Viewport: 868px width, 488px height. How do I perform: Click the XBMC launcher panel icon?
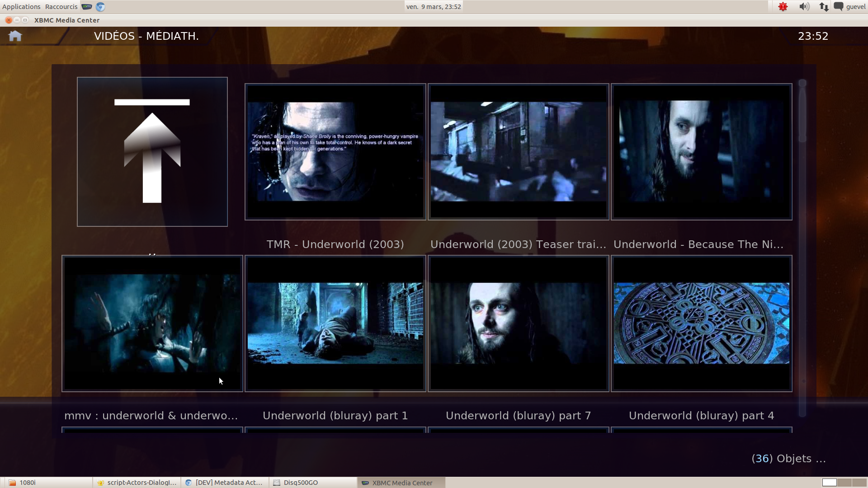87,7
